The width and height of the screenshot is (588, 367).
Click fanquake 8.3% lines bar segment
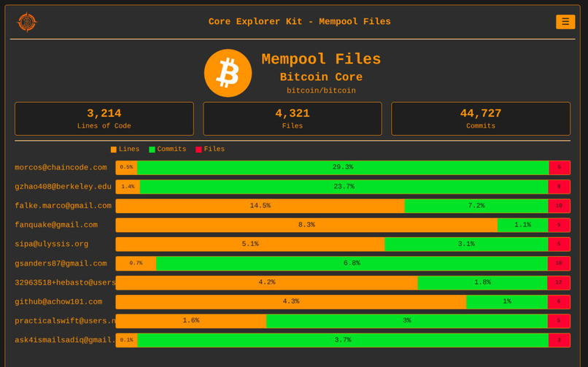[306, 225]
